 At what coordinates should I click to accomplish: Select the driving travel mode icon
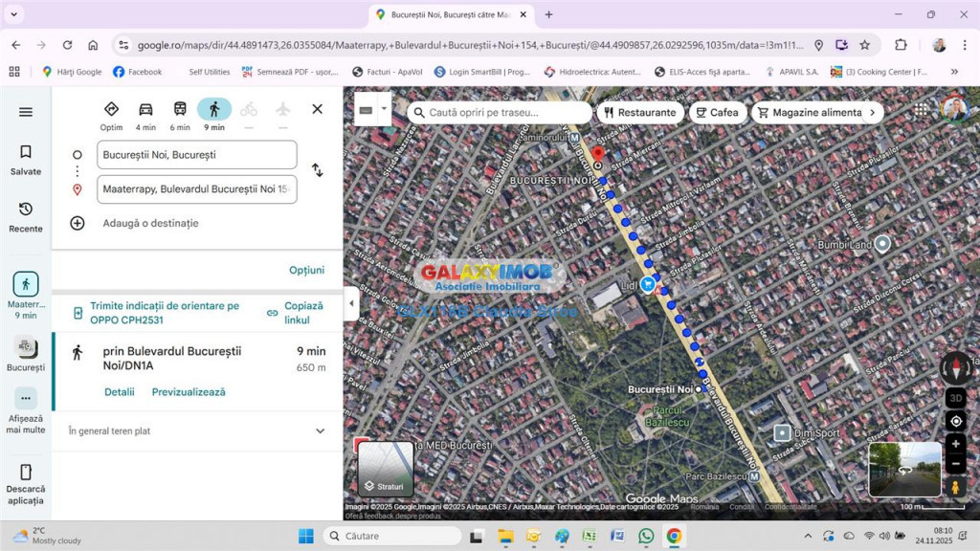[x=145, y=110]
